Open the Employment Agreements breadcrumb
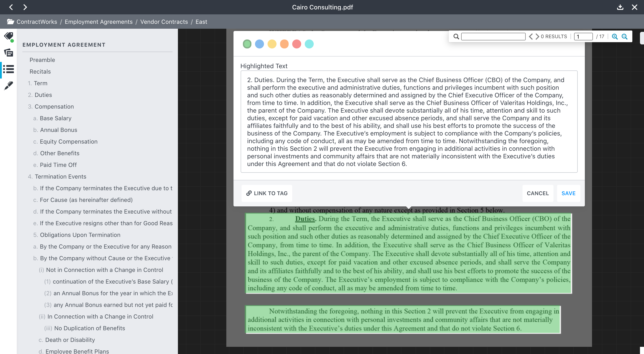Viewport: 644px width, 354px height. 99,22
